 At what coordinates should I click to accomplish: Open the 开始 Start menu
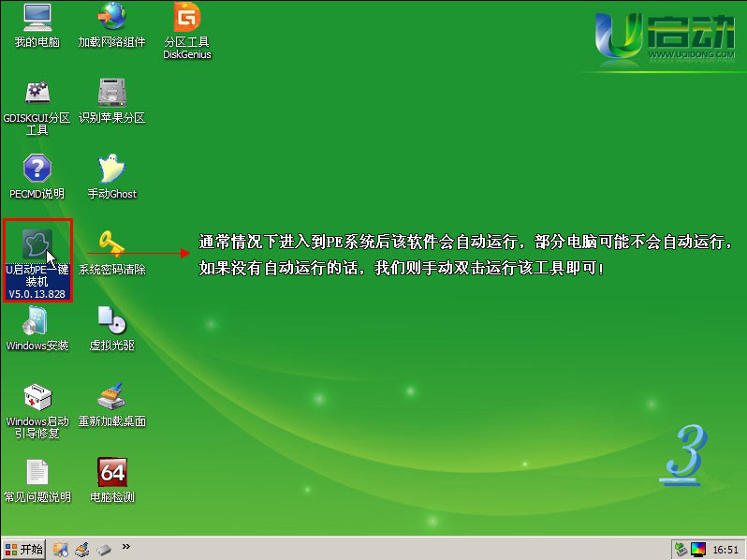point(24,549)
